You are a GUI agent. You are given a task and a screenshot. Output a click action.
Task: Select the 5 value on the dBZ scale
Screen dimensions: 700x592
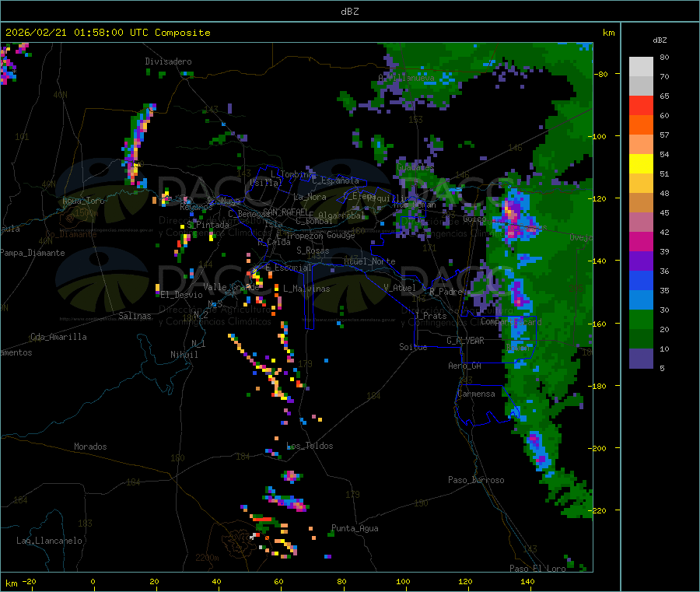coord(662,368)
